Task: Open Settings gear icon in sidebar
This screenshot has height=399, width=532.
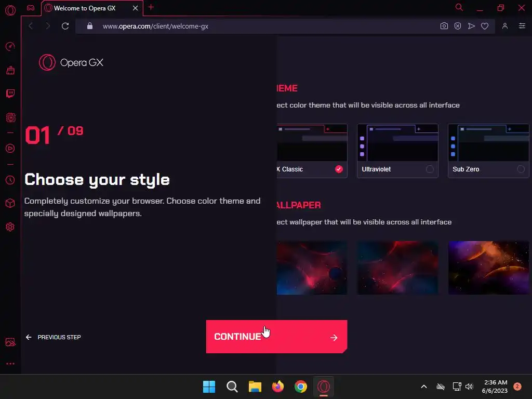Action: pos(10,227)
